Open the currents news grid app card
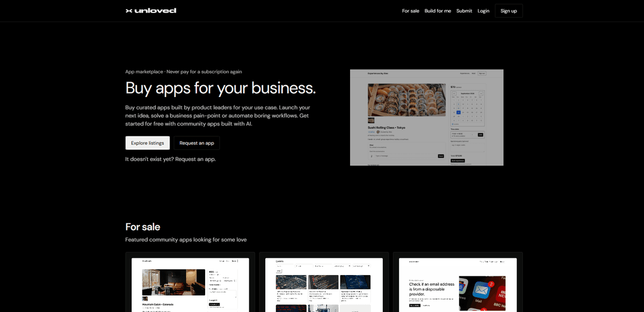The height and width of the screenshot is (312, 644). point(324,282)
